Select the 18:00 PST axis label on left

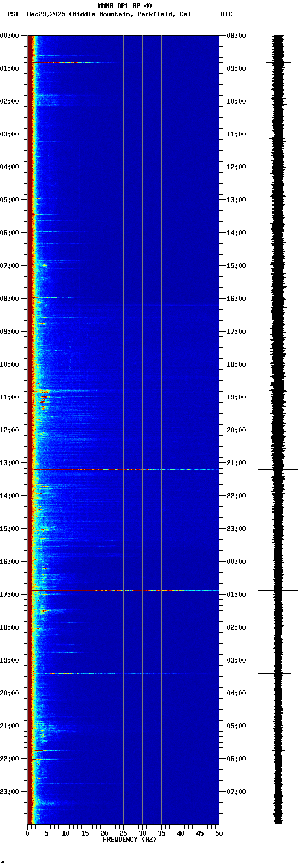point(9,627)
